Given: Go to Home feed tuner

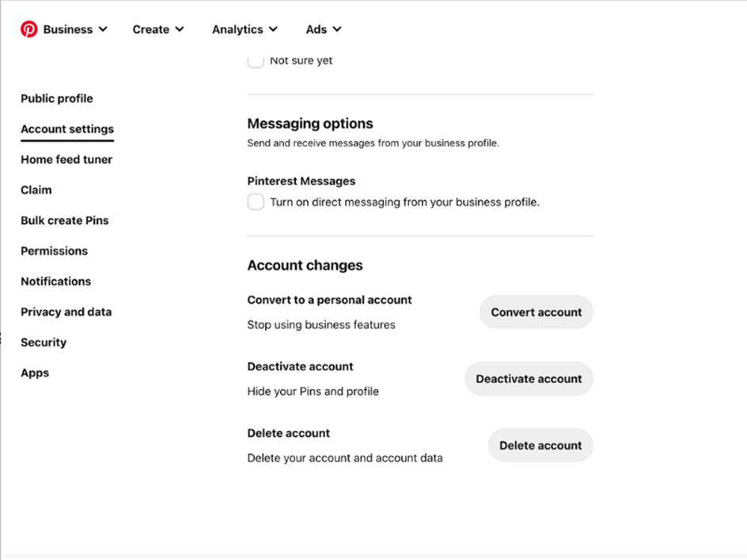Looking at the screenshot, I should coord(66,160).
